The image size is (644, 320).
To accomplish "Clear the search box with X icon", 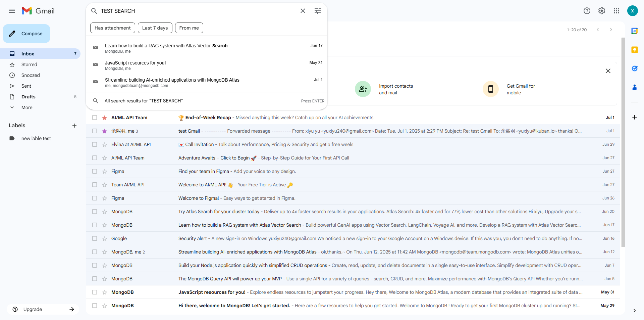I will [303, 11].
